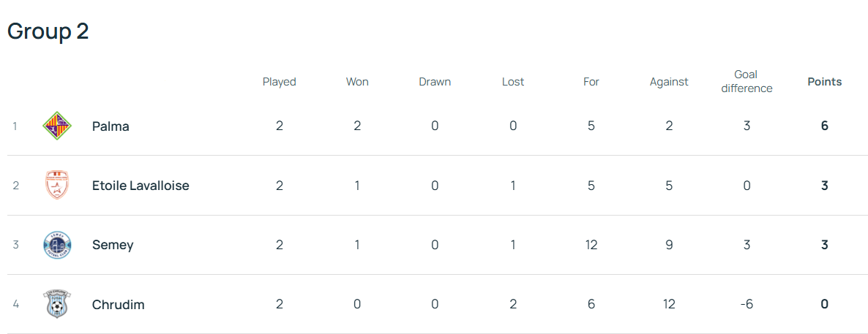
Task: Click the Played column header
Action: click(280, 82)
